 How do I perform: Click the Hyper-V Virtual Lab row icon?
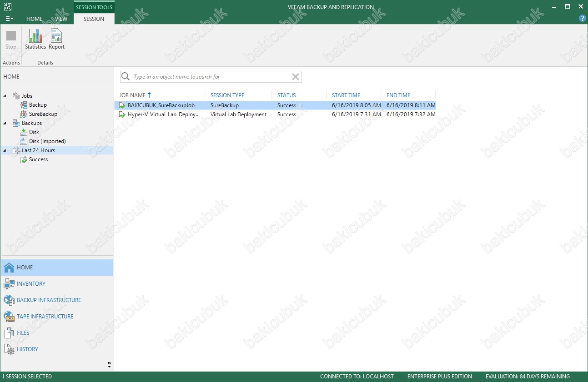pyautogui.click(x=122, y=114)
